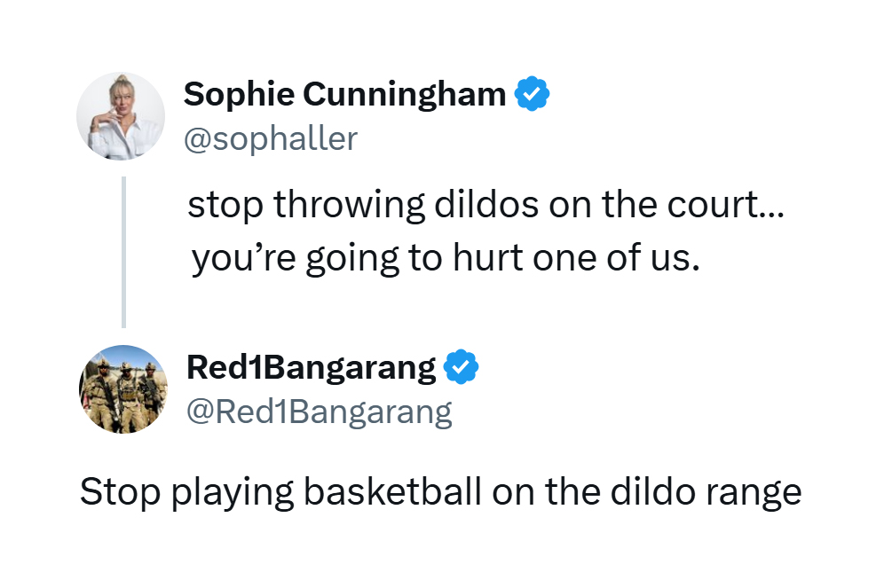Click the word "hurt" in Sophie's tweet
Viewport: 884px width, 588px height.
pos(488,258)
